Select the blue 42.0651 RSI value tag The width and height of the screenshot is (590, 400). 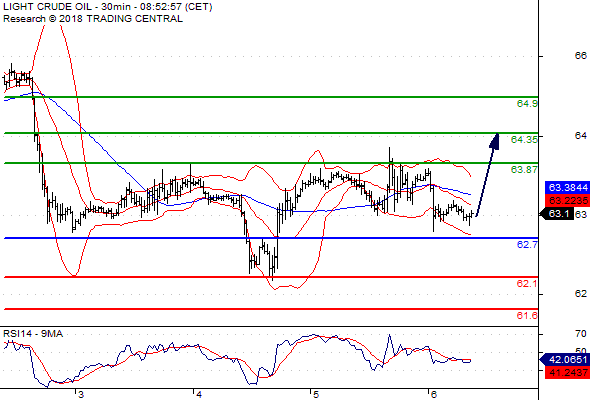pos(565,359)
